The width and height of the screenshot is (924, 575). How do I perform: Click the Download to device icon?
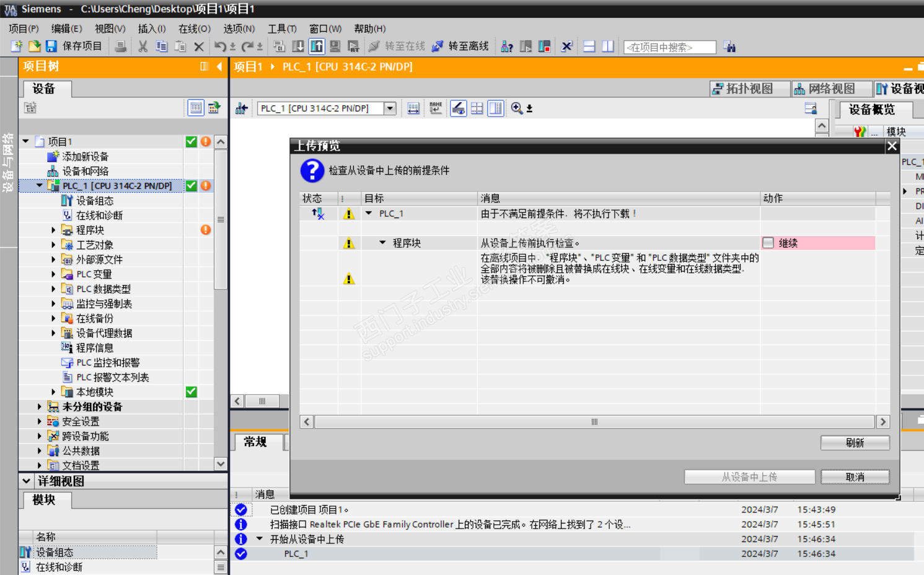pos(298,46)
